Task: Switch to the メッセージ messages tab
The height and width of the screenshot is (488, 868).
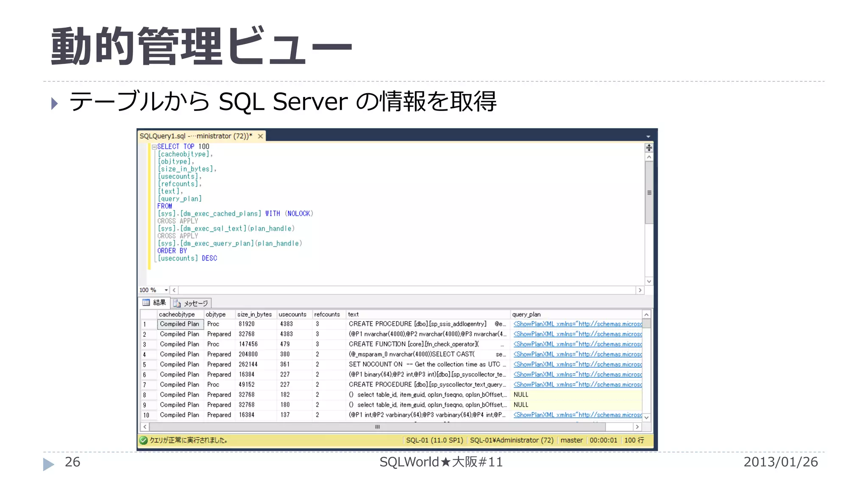Action: click(191, 303)
